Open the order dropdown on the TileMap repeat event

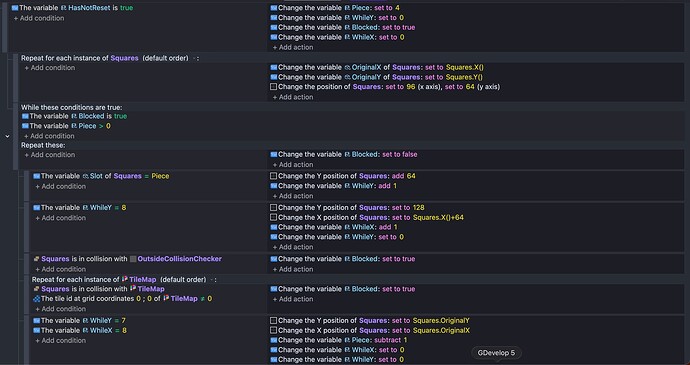[x=213, y=280]
